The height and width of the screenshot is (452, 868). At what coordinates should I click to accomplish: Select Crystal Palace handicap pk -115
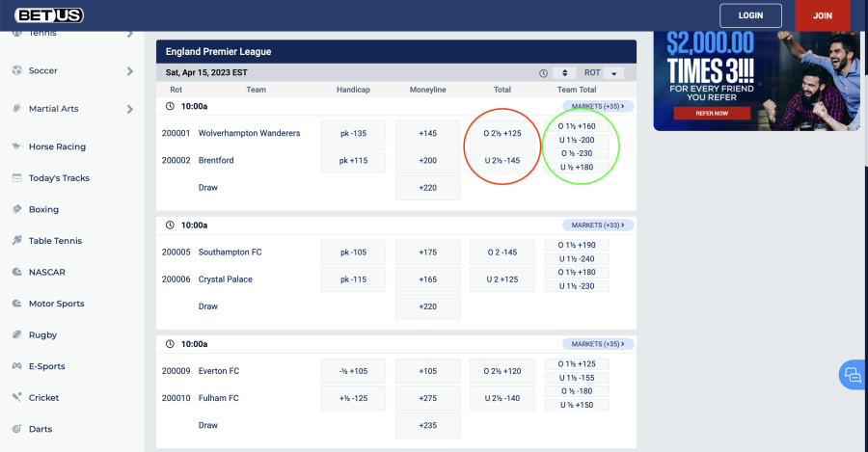tap(353, 279)
